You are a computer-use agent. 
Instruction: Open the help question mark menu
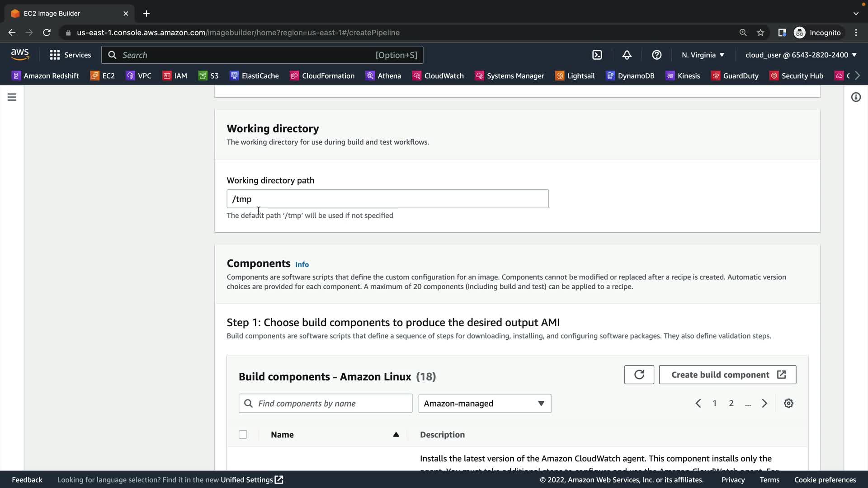(656, 55)
